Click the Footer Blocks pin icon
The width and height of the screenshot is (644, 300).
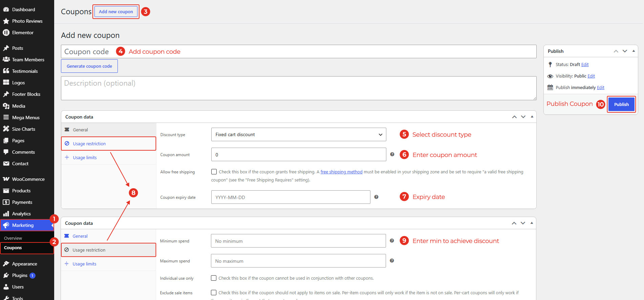coord(6,94)
